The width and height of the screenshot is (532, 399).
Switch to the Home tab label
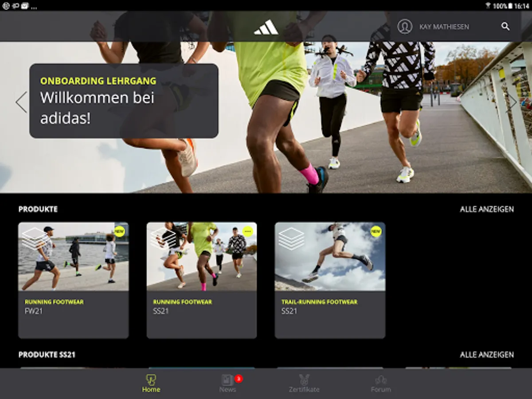coord(151,390)
